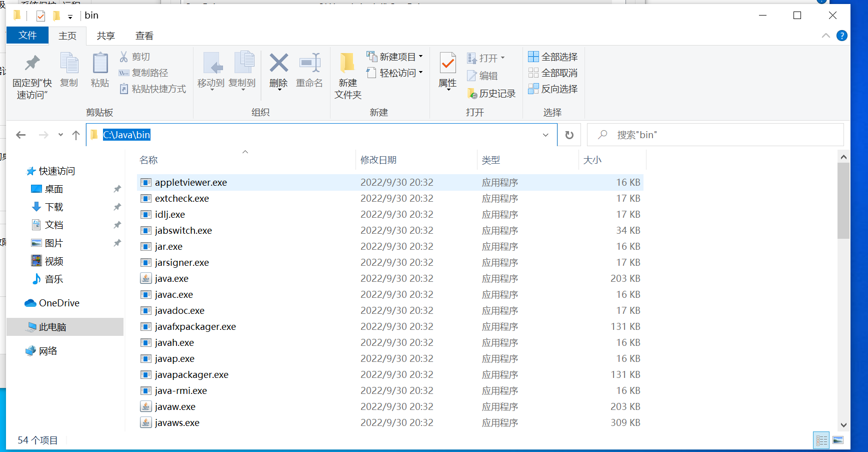Click the Cut (剪切) scissors button
The height and width of the screenshot is (452, 868).
(x=134, y=57)
